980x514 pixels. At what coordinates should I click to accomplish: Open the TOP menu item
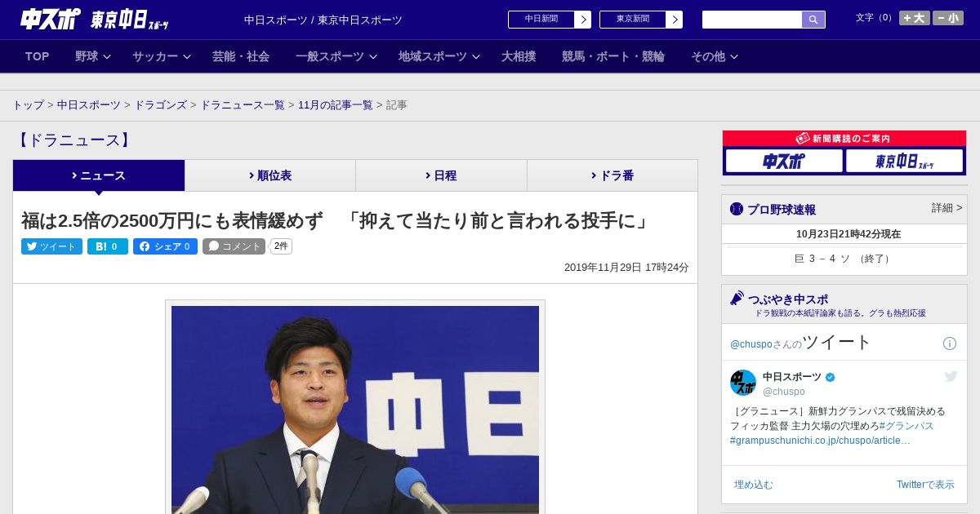pos(37,56)
